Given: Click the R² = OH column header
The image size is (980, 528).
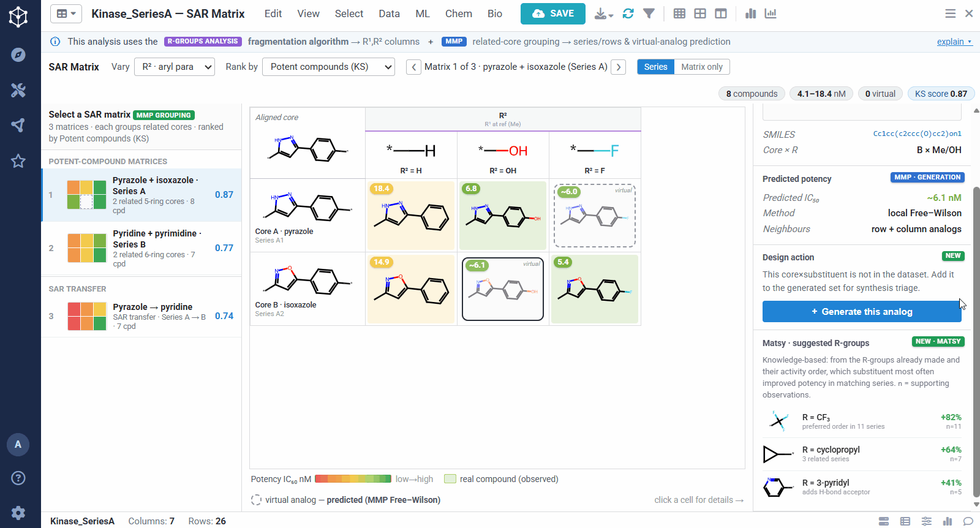Looking at the screenshot, I should (x=503, y=155).
